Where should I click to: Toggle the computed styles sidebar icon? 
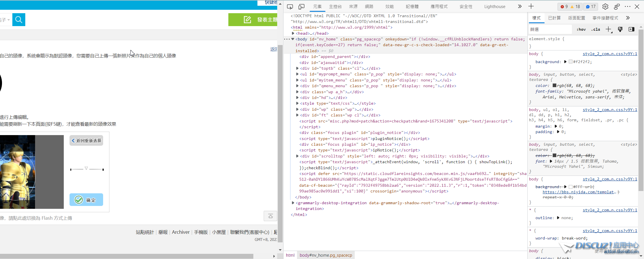pyautogui.click(x=631, y=29)
